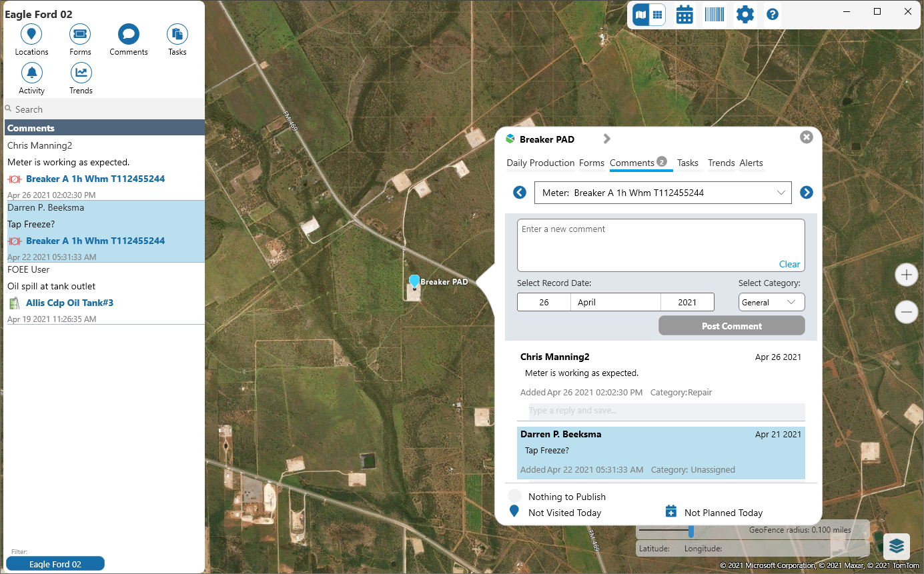This screenshot has height=574, width=924.
Task: Click the Post Comment button
Action: (x=731, y=326)
